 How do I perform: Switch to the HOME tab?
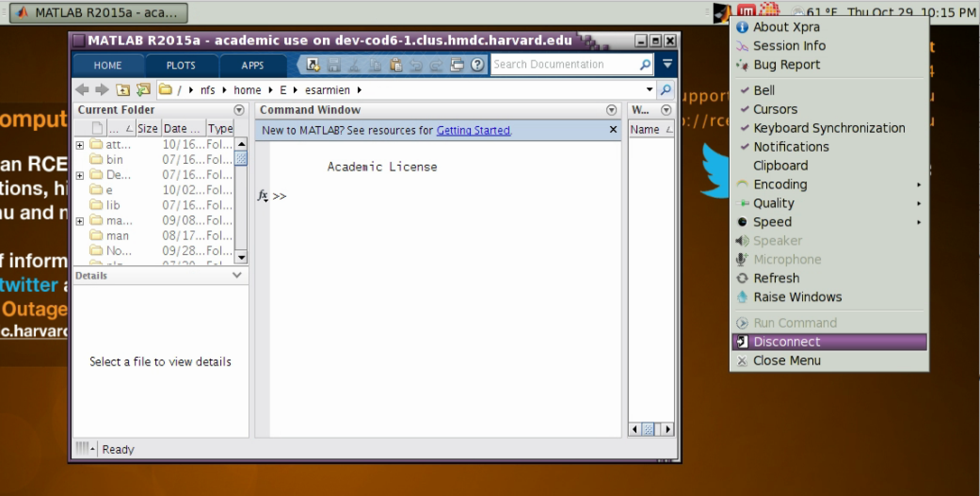108,65
